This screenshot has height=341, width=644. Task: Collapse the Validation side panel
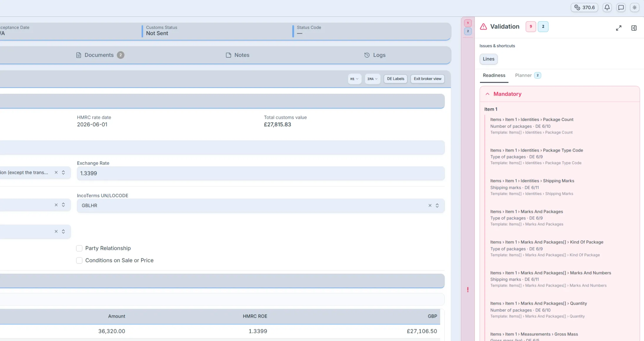tap(634, 28)
